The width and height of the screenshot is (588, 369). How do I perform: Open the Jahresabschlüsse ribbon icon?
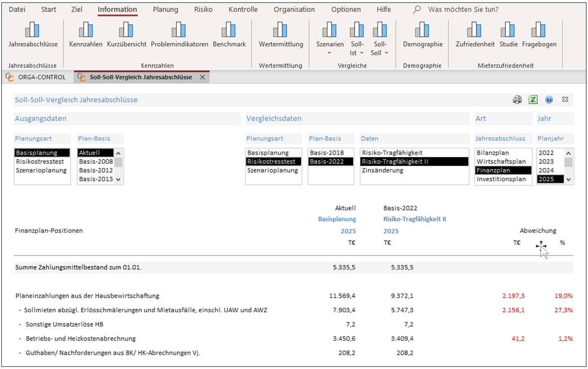pyautogui.click(x=32, y=30)
